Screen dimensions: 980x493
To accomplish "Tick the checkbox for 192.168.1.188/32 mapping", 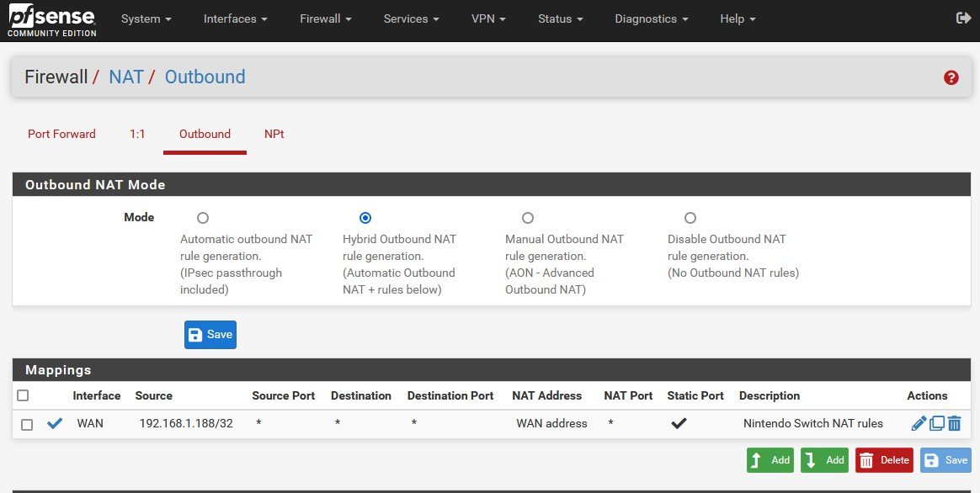I will click(27, 424).
